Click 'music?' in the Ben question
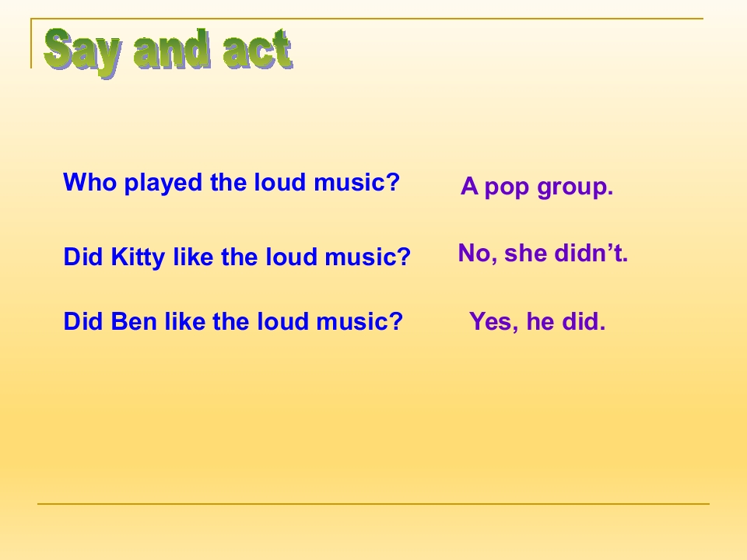The image size is (747, 560). point(359,321)
